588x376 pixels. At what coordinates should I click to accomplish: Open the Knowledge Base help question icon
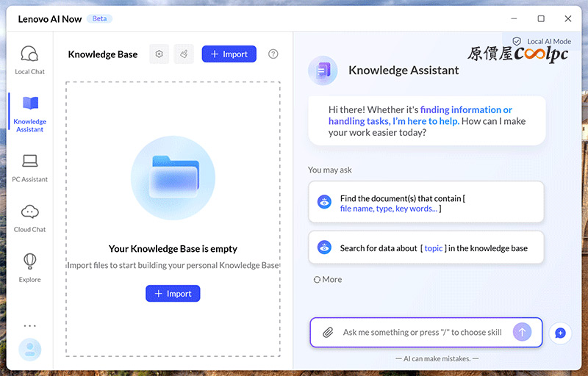[273, 54]
